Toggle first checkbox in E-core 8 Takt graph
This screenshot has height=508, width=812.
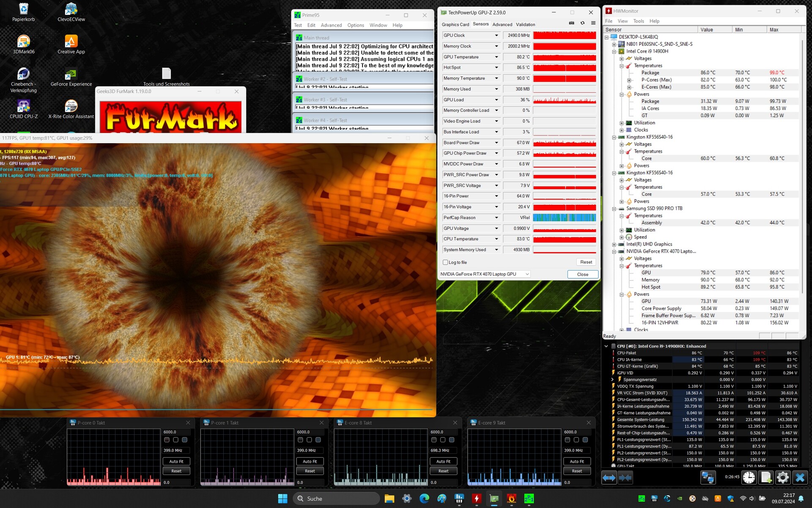coord(434,440)
